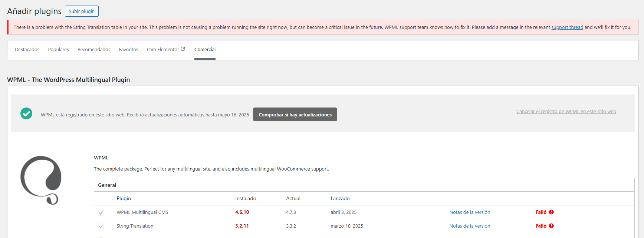Click the Subir plugin button
Image resolution: width=644 pixels, height=238 pixels.
pyautogui.click(x=82, y=11)
